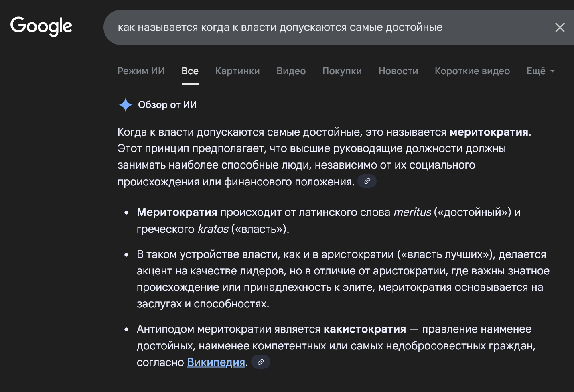
Task: Open source link chip after Википедия
Action: (261, 362)
